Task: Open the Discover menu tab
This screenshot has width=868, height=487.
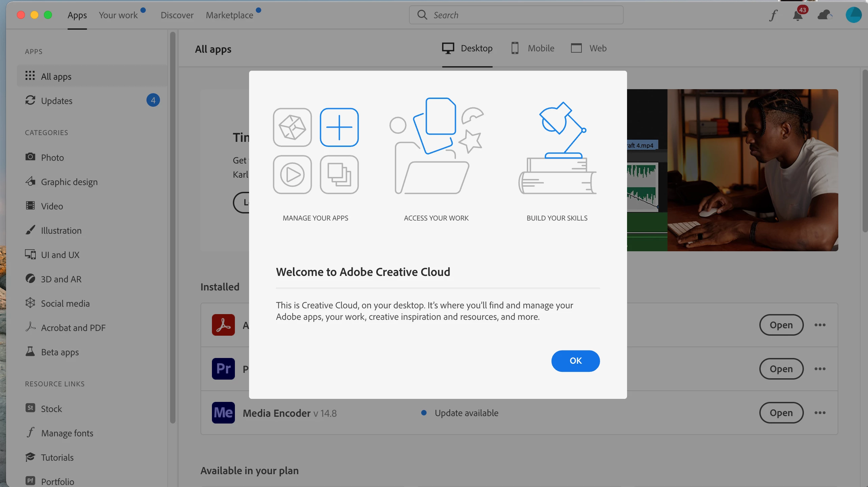Action: coord(177,15)
